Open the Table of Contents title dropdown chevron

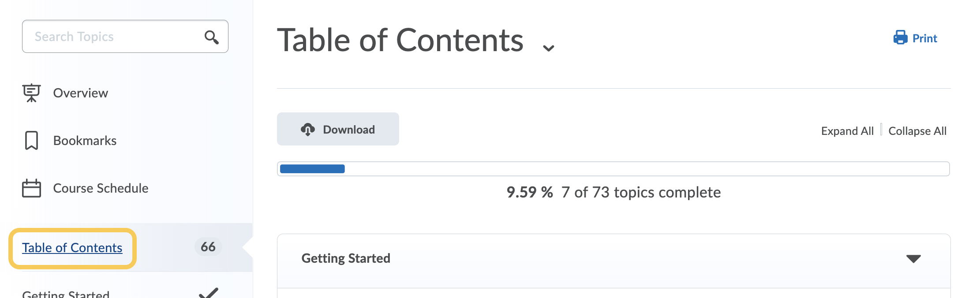pos(548,48)
